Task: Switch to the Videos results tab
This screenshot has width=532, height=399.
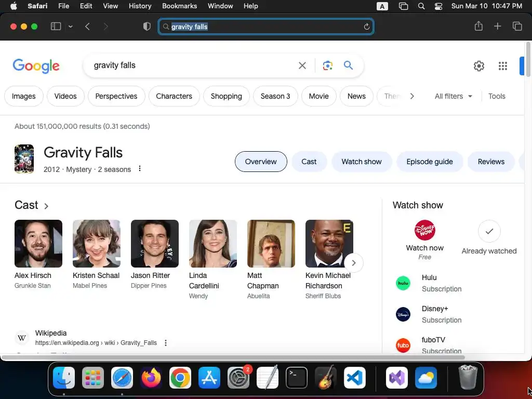Action: tap(65, 96)
